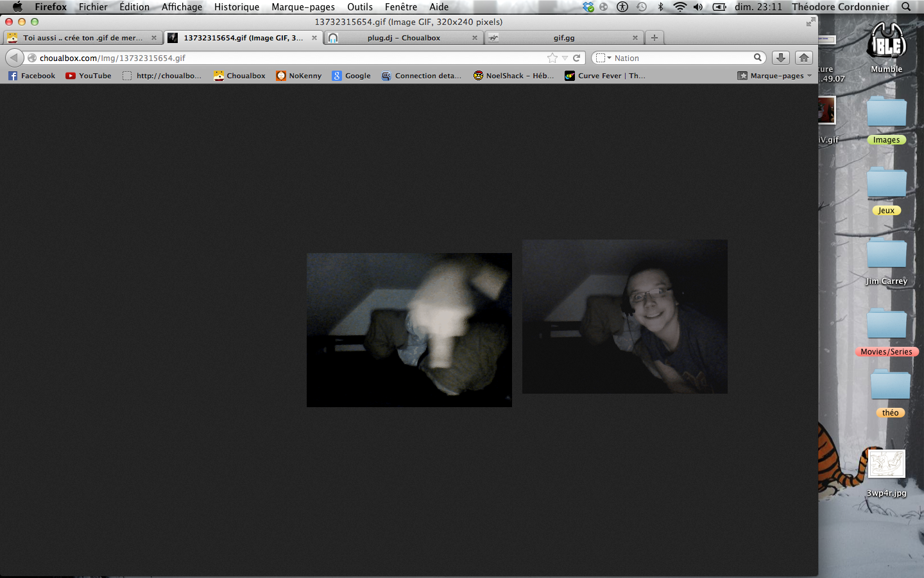Switch to the plug.dj – Choualbox tab
The height and width of the screenshot is (578, 924).
(x=404, y=38)
